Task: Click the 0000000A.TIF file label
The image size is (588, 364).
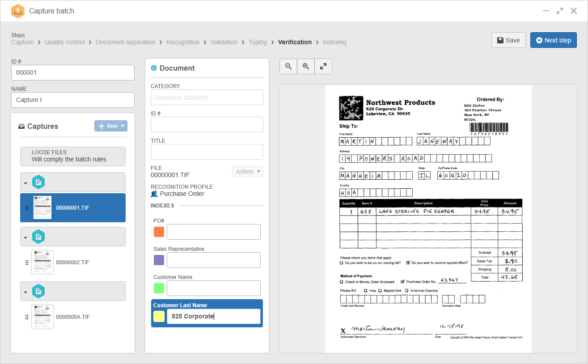Action: pos(73,317)
